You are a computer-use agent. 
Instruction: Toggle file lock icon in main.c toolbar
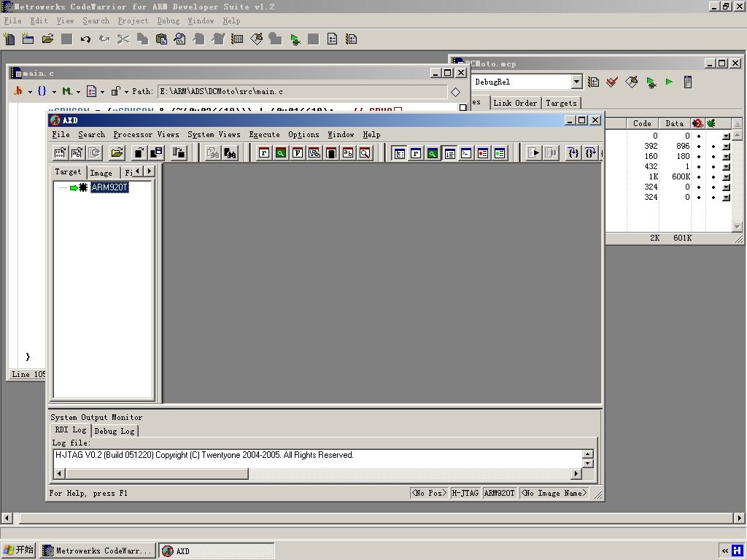click(x=115, y=91)
